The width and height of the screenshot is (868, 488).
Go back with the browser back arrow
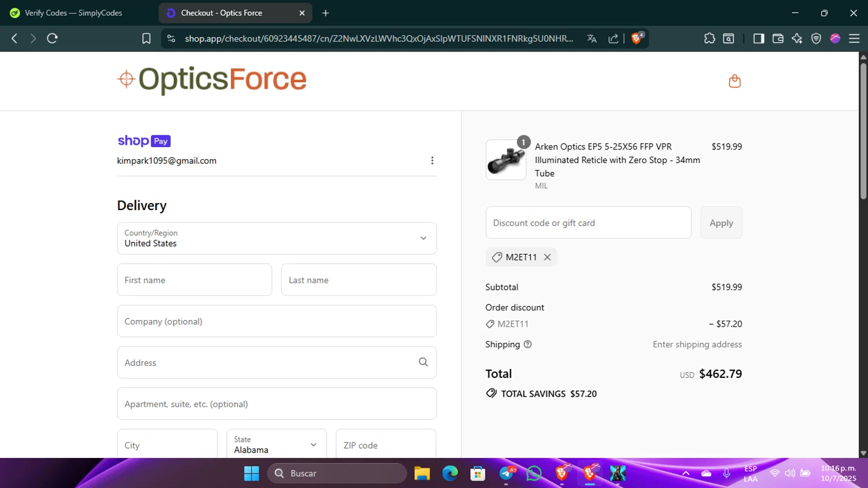(x=14, y=38)
